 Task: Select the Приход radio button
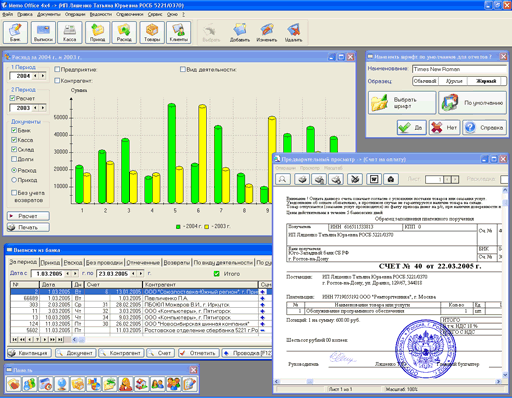(14, 180)
